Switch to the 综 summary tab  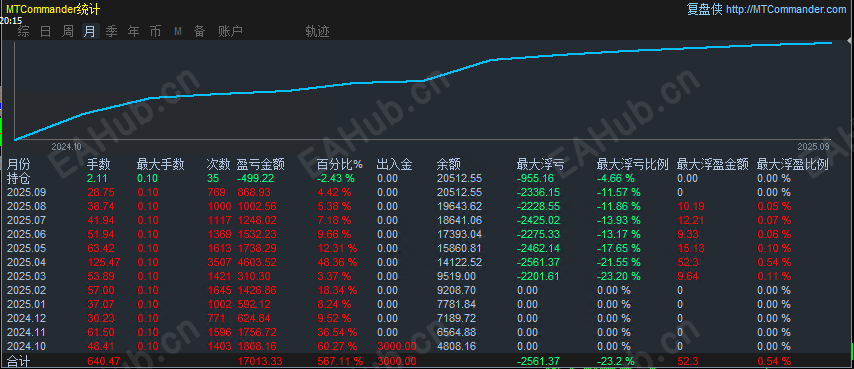(23, 32)
